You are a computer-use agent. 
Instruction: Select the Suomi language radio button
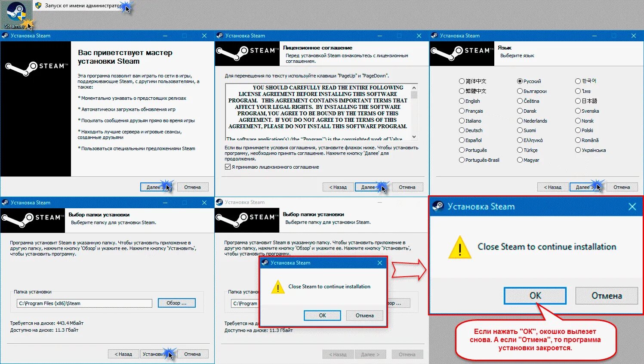coord(520,130)
